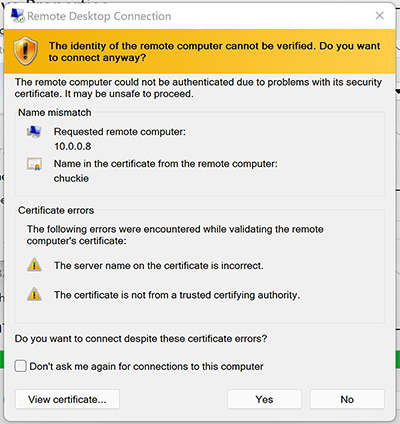
Task: Click 'The server name on the certificate is incorrect.'
Action: pos(159,266)
